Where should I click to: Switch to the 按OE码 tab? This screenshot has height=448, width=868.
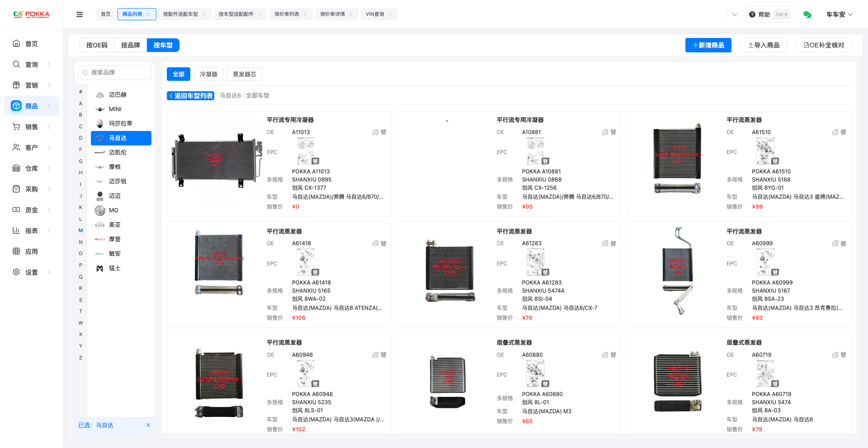pyautogui.click(x=97, y=45)
